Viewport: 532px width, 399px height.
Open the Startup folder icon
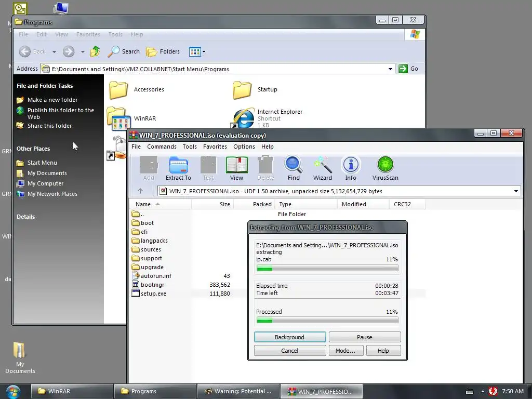242,90
